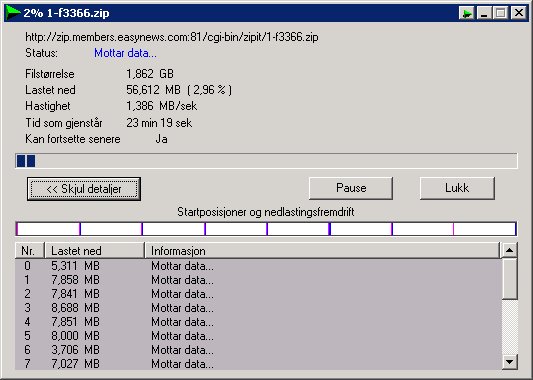Image resolution: width=533 pixels, height=380 pixels.
Task: Click the Lukk button
Action: [457, 188]
